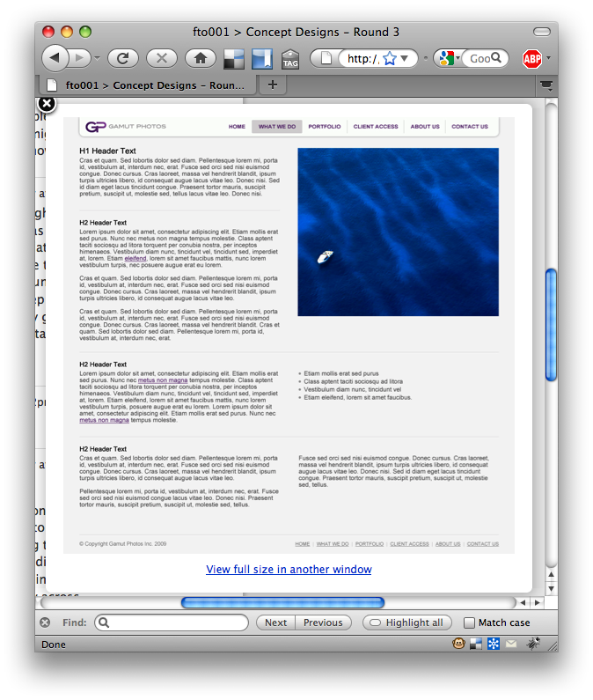Screen dimensions: 593x700
Task: Close the Find bar
Action: coord(45,623)
